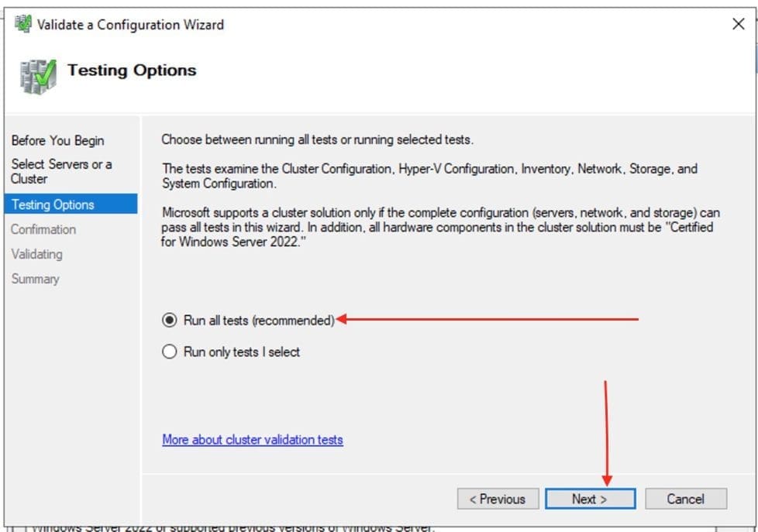This screenshot has height=532, width=758.
Task: Go to the 'Before You Begin' step
Action: click(x=57, y=140)
